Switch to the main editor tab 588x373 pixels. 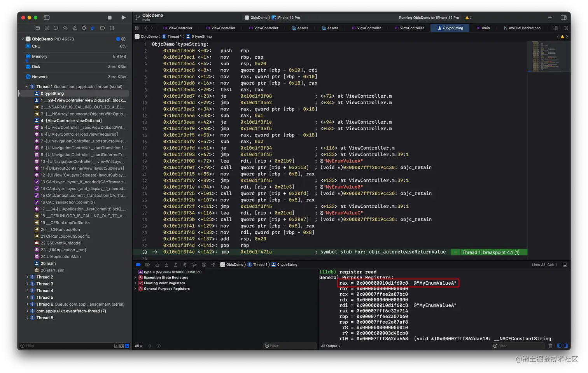tap(483, 28)
